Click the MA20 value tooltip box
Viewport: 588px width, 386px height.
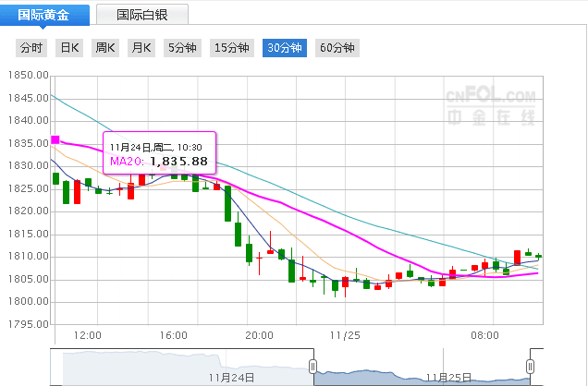pyautogui.click(x=159, y=153)
